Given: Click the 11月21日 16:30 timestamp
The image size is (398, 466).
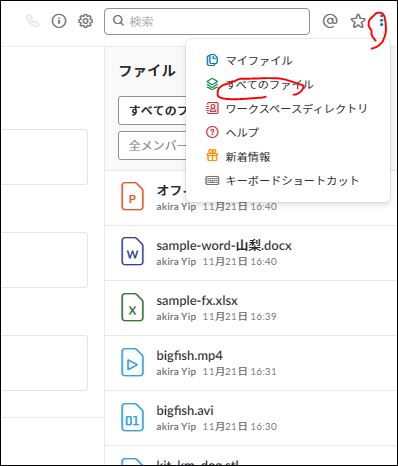Looking at the screenshot, I should coord(240,426).
